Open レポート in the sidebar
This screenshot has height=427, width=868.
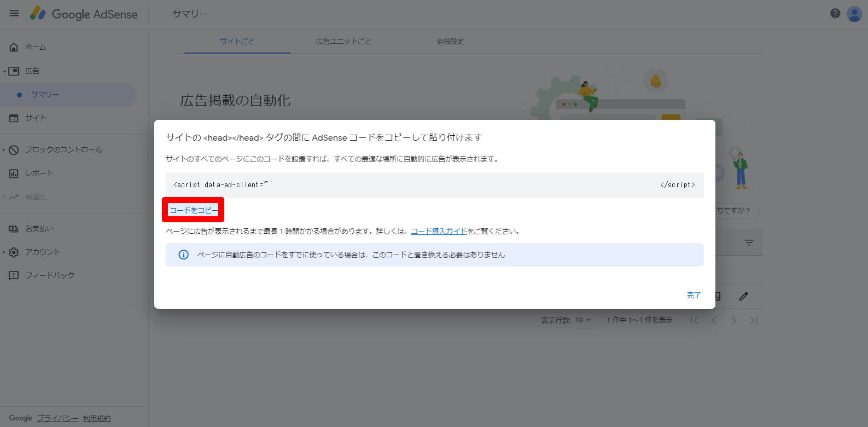pos(39,173)
